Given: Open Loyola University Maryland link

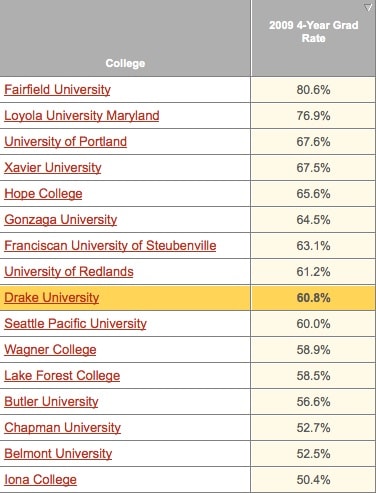Looking at the screenshot, I should point(82,116).
